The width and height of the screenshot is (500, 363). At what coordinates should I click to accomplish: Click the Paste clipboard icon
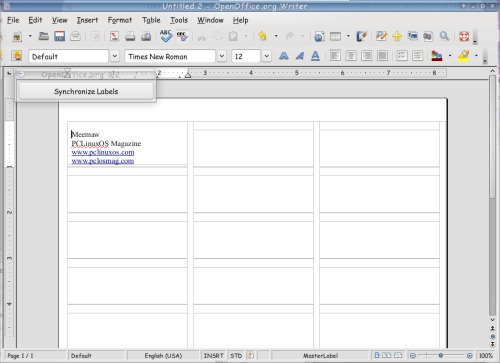[233, 36]
